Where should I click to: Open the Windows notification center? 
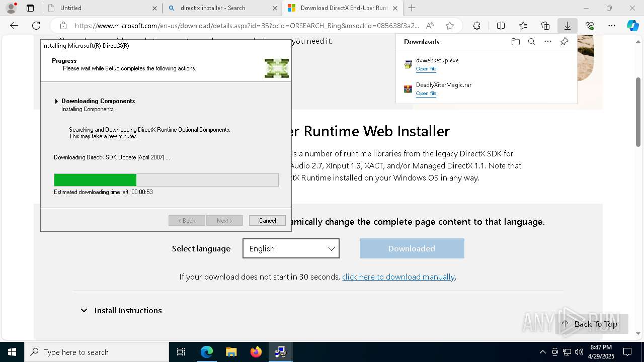click(627, 352)
